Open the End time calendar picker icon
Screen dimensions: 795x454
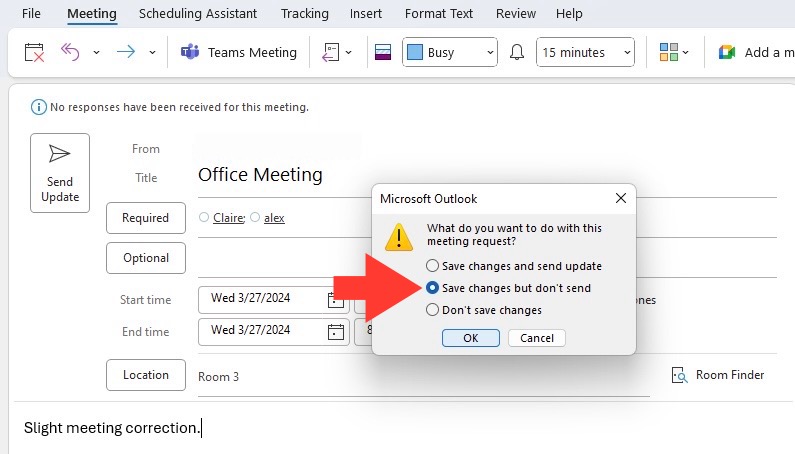[336, 332]
